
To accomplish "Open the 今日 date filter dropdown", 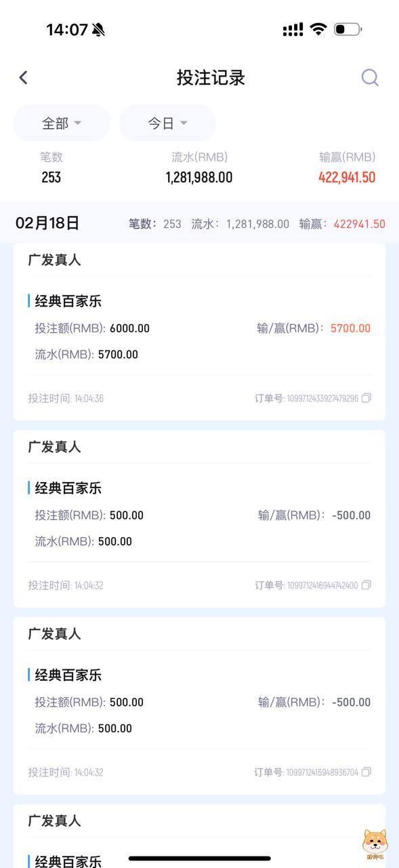I will coord(167,123).
